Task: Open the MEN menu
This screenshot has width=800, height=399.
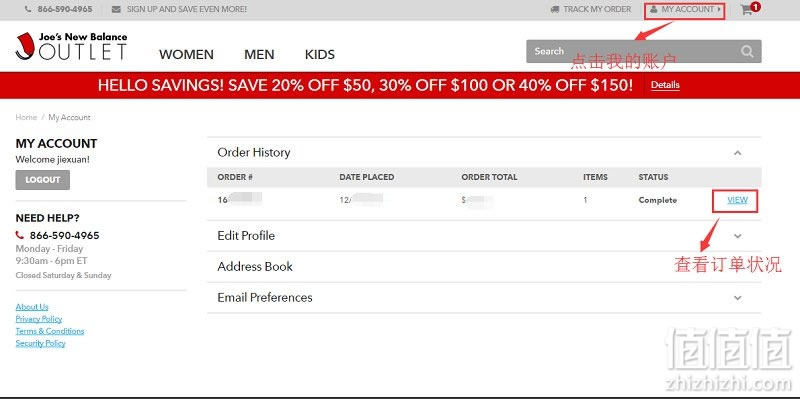Action: click(259, 55)
